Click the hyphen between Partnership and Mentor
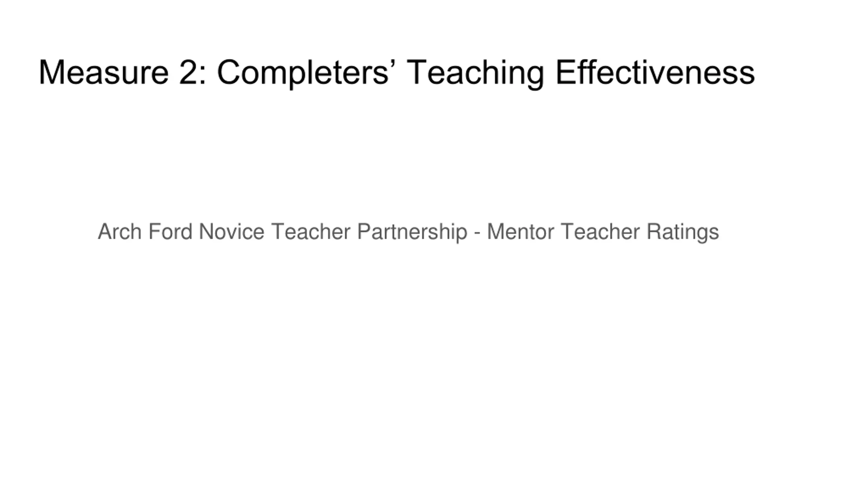Image resolution: width=868 pixels, height=488 pixels. pyautogui.click(x=477, y=233)
